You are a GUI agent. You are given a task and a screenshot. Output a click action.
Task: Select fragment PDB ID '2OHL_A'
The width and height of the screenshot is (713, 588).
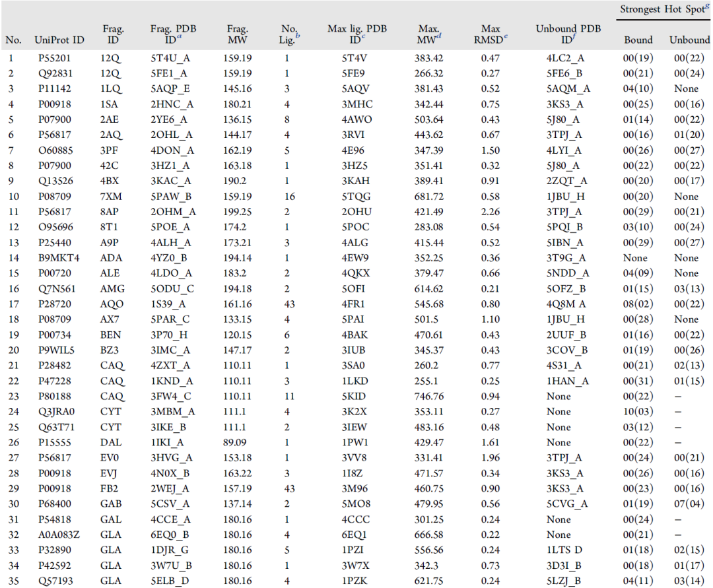click(x=172, y=135)
